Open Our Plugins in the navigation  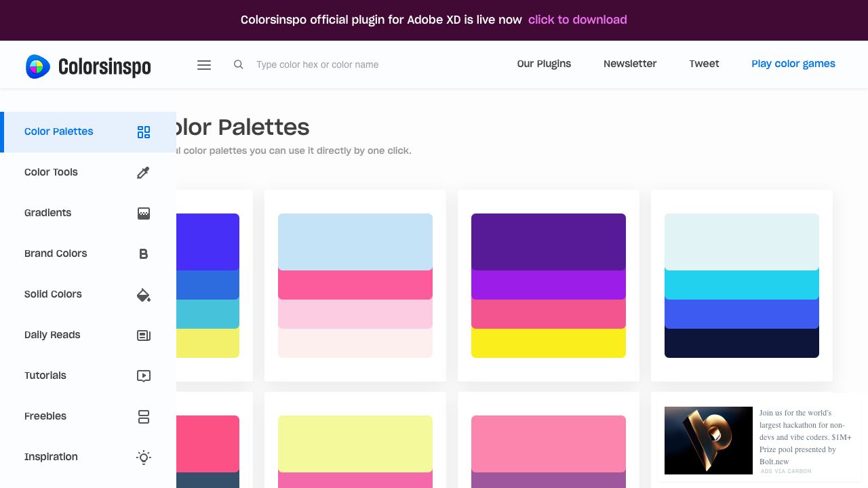(544, 64)
